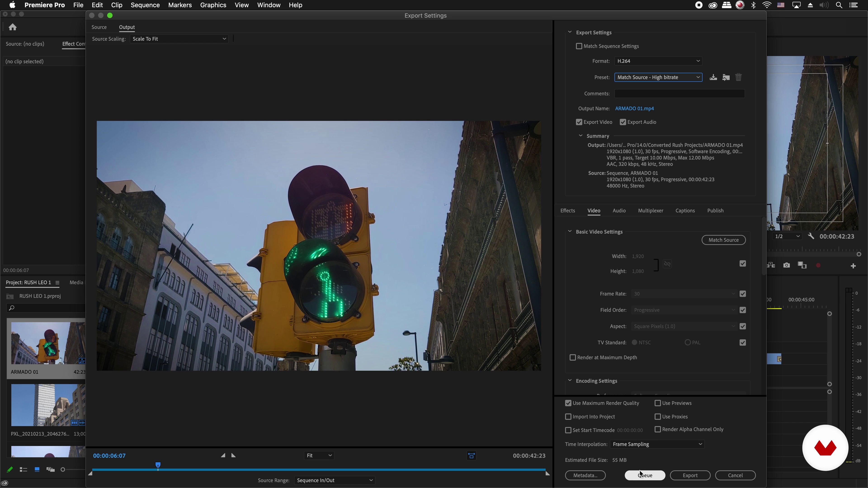The image size is (868, 488).
Task: Toggle Frame Rate match source checkbox
Action: [743, 294]
